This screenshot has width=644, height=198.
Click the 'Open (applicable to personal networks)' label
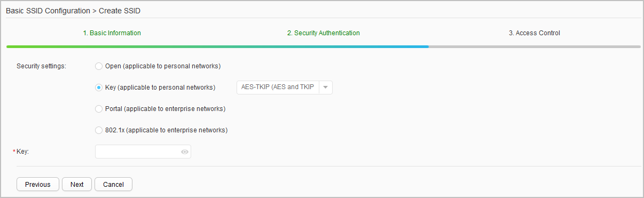pos(163,66)
